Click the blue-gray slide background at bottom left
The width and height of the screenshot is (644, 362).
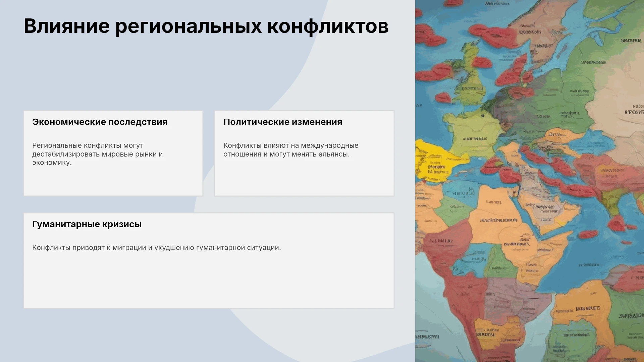point(101,335)
